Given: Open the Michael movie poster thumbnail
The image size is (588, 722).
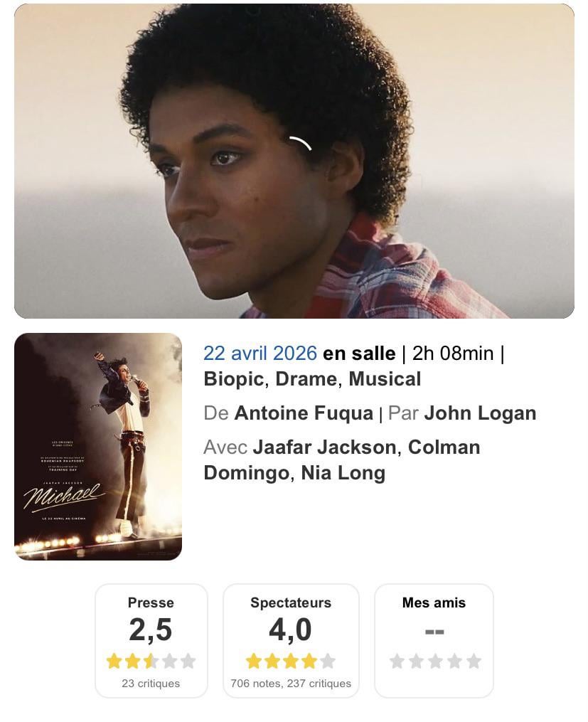Looking at the screenshot, I should click(x=98, y=446).
